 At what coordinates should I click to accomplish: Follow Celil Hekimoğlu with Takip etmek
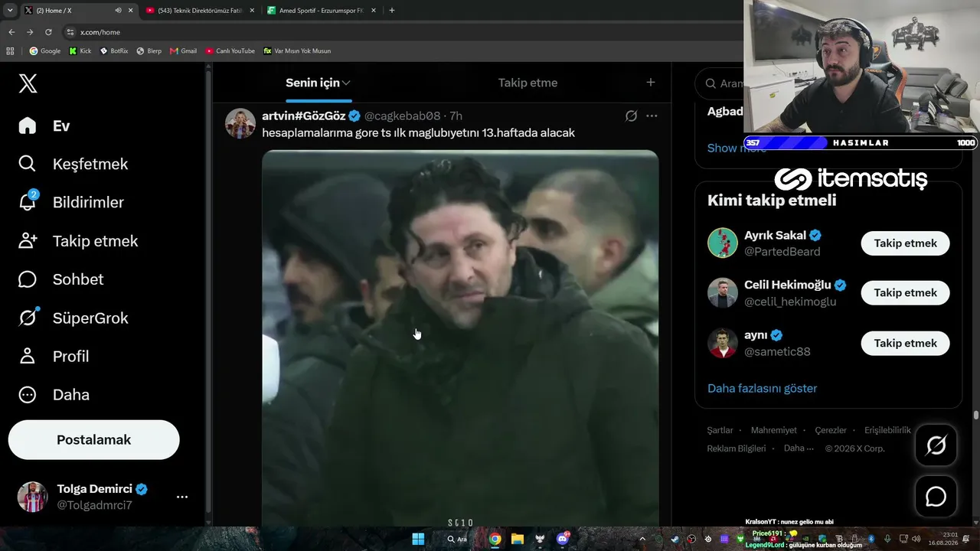905,293
